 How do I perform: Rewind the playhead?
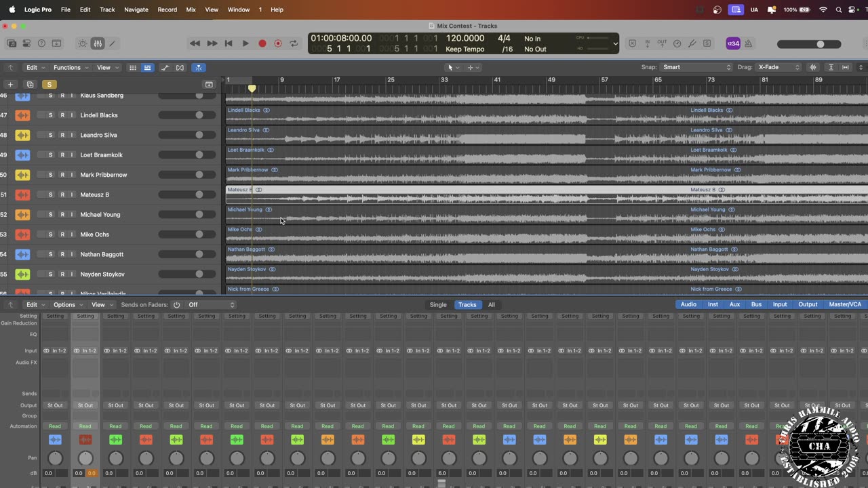(195, 43)
